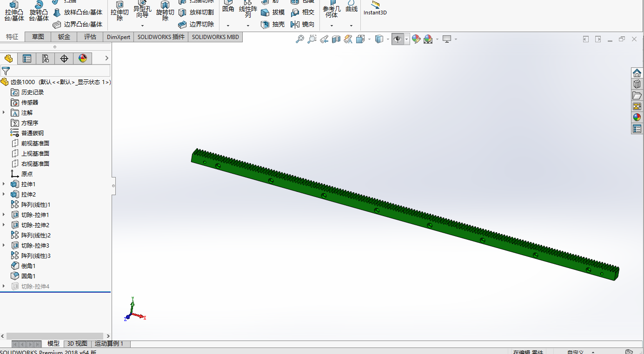Click the Previous View icon

(x=324, y=39)
